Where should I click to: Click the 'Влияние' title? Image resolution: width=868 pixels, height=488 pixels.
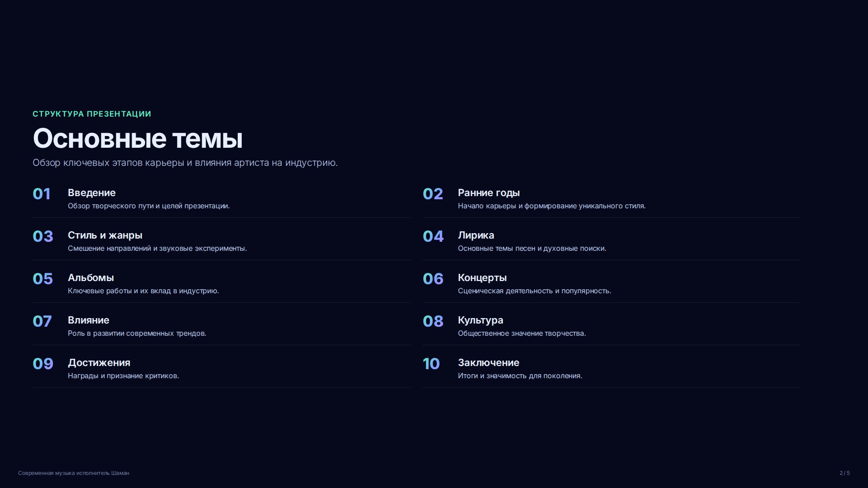89,320
